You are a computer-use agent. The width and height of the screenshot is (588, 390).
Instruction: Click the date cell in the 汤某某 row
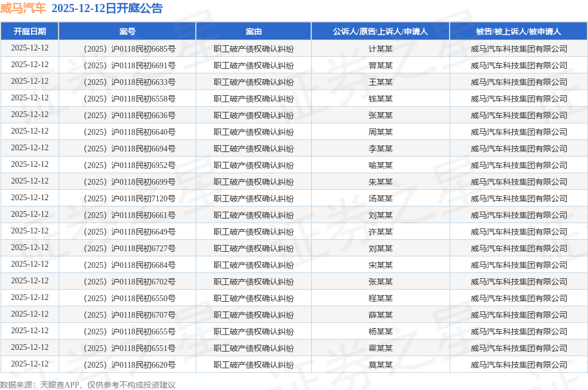point(30,197)
